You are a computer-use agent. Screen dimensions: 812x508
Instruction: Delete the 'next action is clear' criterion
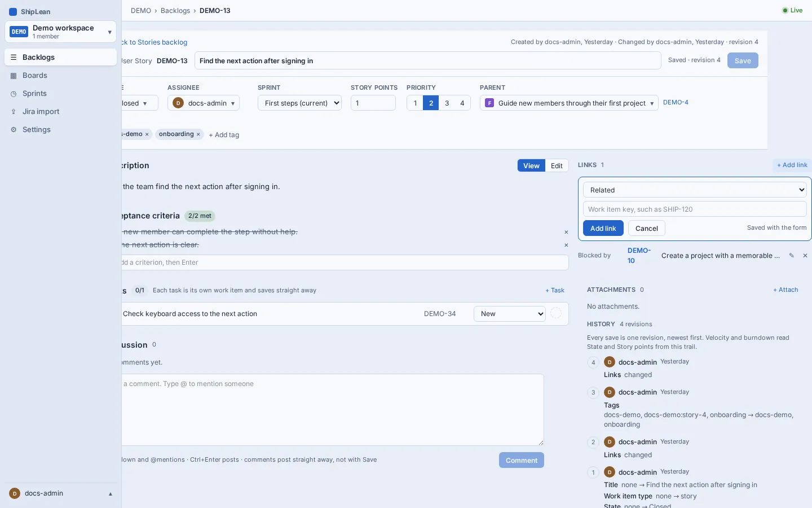[566, 245]
